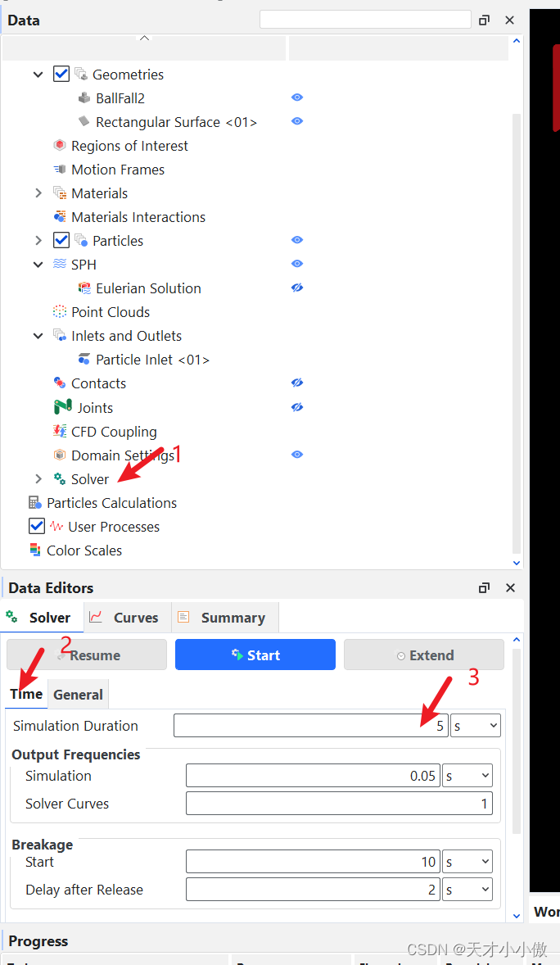
Task: Close the Data Editors panel
Action: coord(510,587)
